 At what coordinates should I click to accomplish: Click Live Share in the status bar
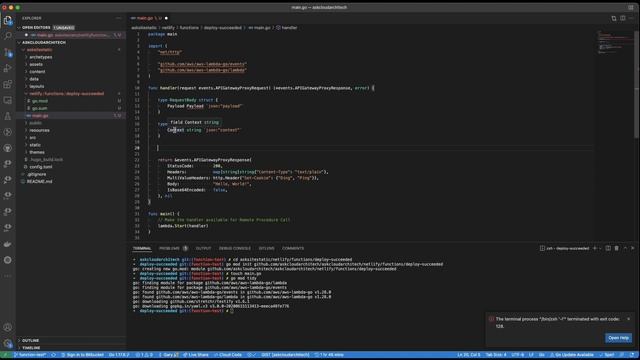196,355
